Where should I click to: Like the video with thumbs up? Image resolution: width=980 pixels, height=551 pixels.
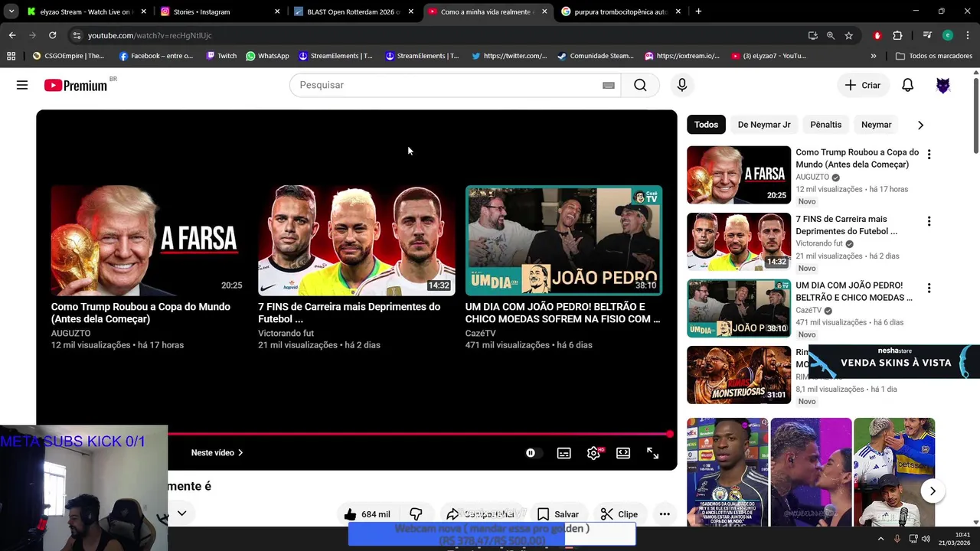(x=367, y=514)
